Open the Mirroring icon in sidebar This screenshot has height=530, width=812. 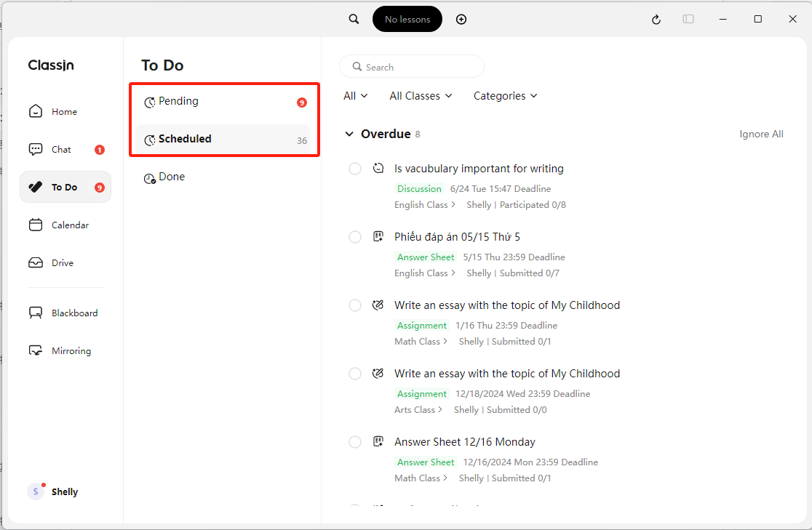point(35,350)
